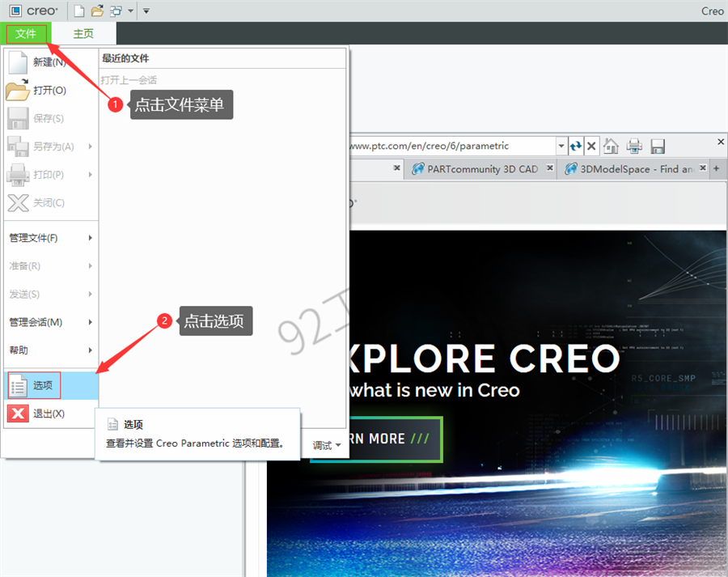Image resolution: width=728 pixels, height=577 pixels.
Task: Click the browser save page icon
Action: (658, 146)
